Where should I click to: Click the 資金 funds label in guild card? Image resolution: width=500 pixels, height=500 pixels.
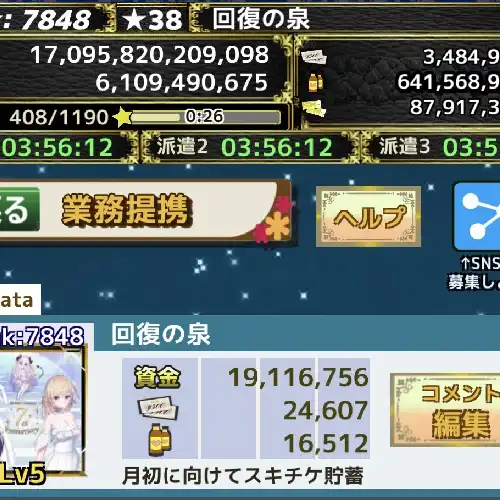tap(157, 377)
